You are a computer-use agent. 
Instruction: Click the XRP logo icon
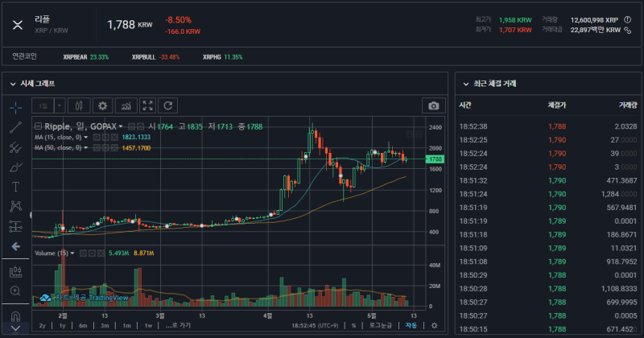pos(18,25)
